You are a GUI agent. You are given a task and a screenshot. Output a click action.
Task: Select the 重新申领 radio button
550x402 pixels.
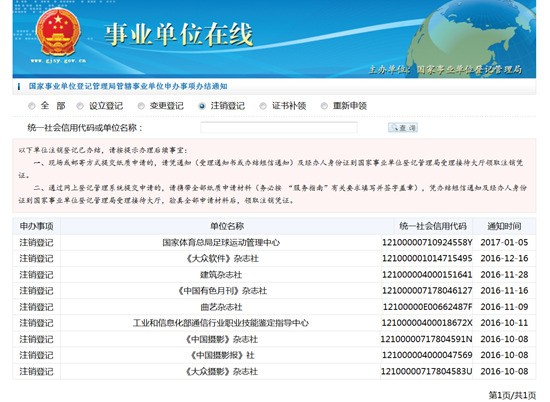point(324,106)
